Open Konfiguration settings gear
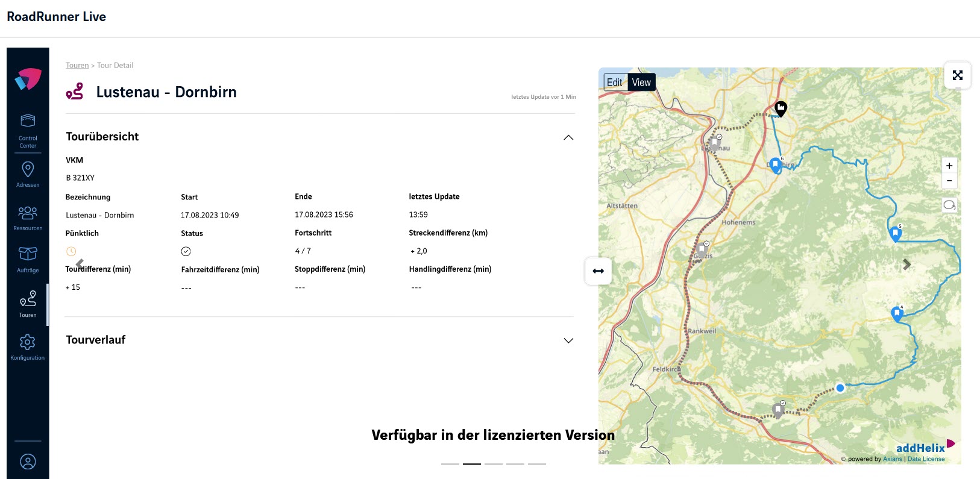Screen dimensions: 980x479 click(28, 347)
